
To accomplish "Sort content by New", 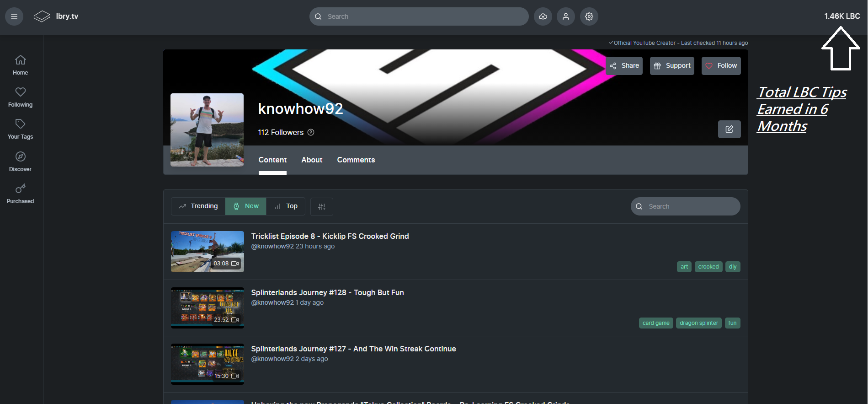I will coord(246,206).
